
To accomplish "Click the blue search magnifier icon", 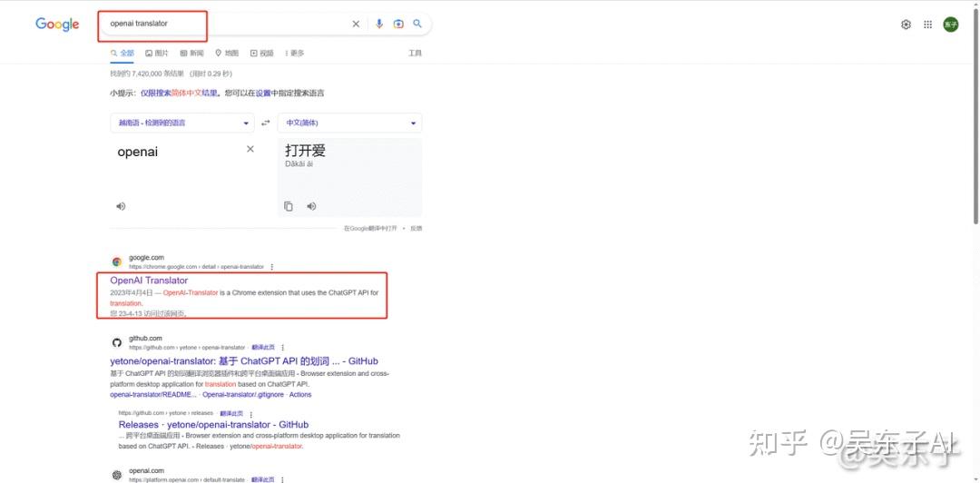I will [x=417, y=24].
